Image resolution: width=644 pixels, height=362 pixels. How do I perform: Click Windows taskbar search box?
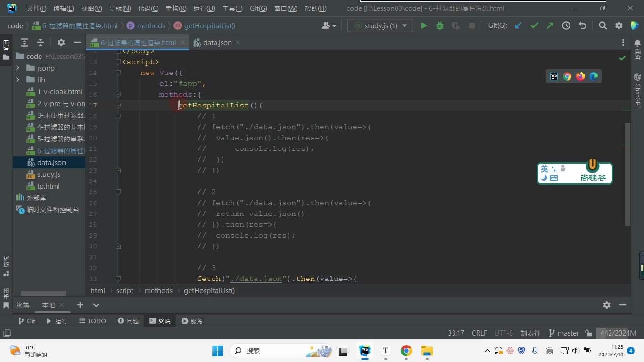(x=280, y=351)
